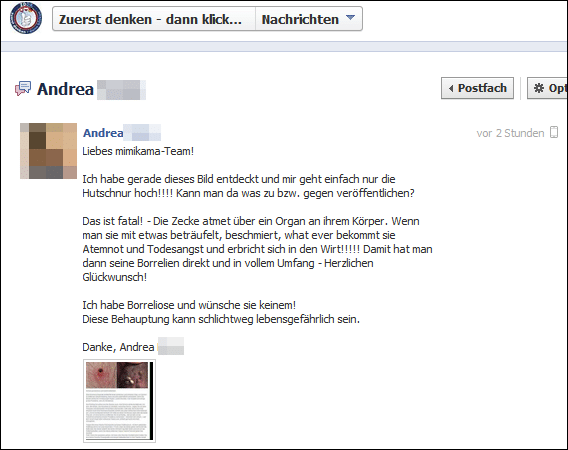
Task: Click the 'vor 2 Stunden' timestamp
Action: coord(510,133)
